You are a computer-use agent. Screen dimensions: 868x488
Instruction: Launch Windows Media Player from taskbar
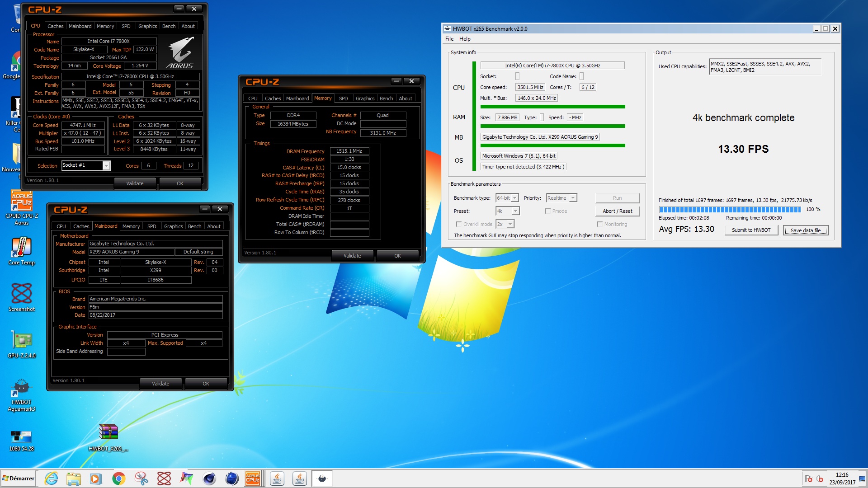tap(96, 479)
